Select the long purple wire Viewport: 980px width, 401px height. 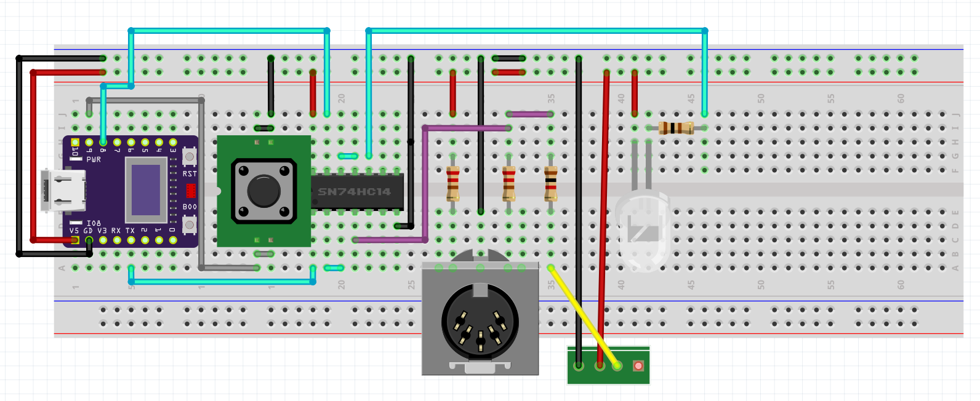tap(425, 185)
